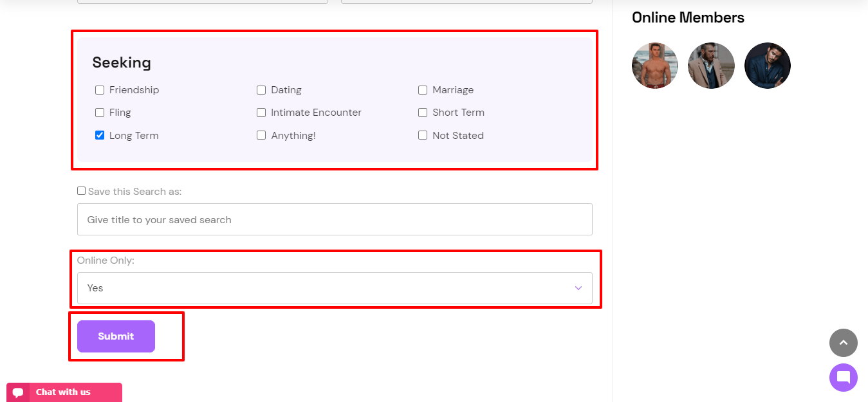Tick the Marriage option
Viewport: 868px width, 402px height.
423,90
